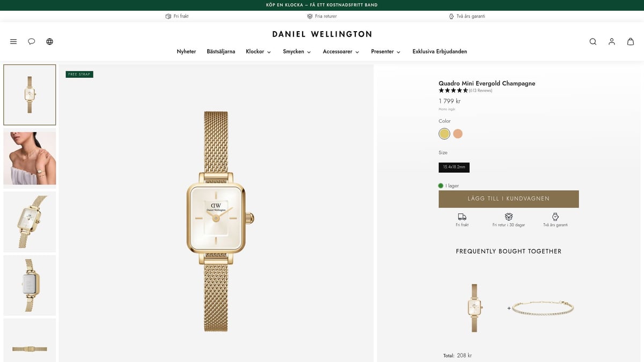The height and width of the screenshot is (362, 644).
Task: Click the Två års garanti watch icon
Action: 555,217
